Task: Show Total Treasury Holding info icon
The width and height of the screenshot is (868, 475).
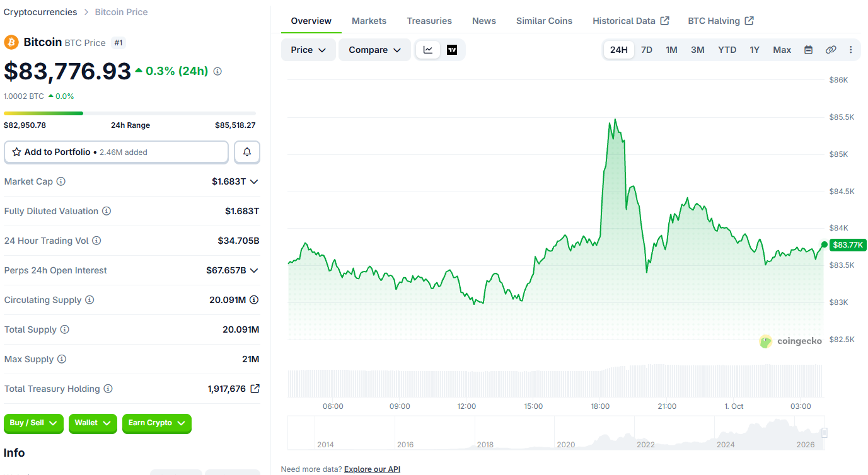Action: (x=108, y=389)
